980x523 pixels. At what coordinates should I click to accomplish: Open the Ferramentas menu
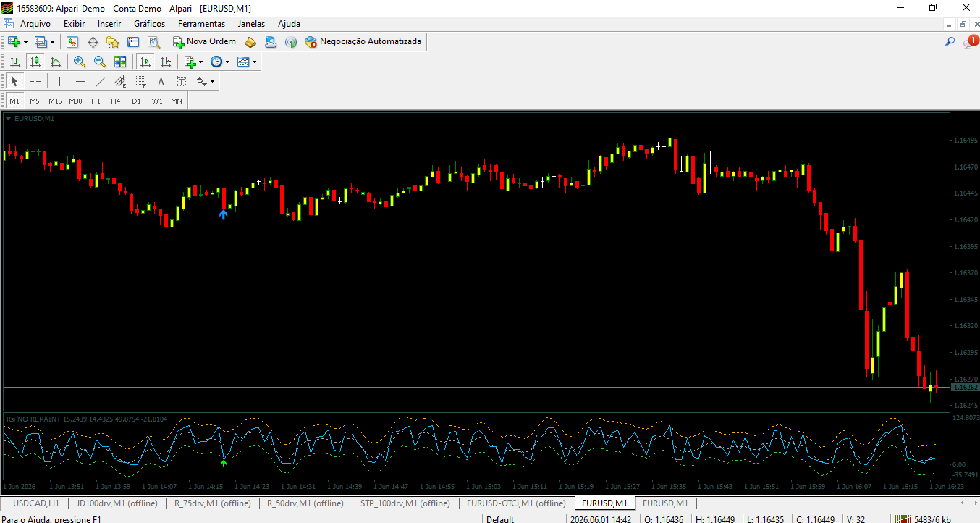tap(201, 23)
